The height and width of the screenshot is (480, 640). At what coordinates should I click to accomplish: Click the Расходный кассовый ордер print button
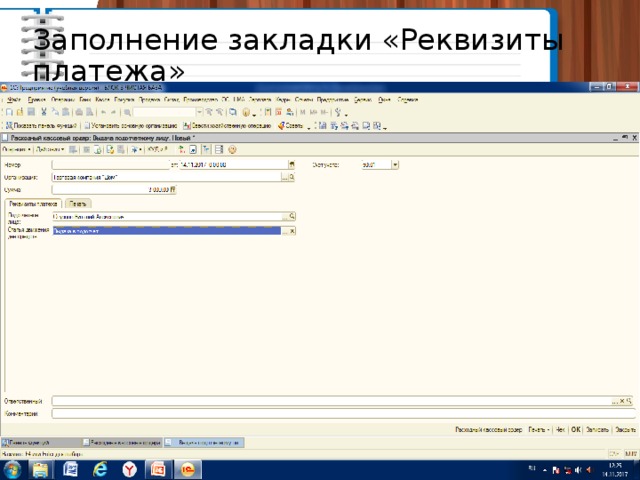point(489,429)
